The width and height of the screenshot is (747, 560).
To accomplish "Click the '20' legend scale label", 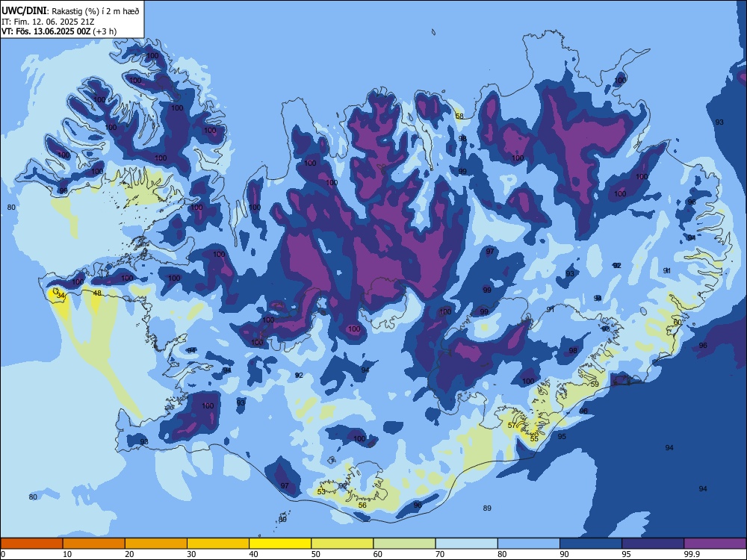I will 129,554.
